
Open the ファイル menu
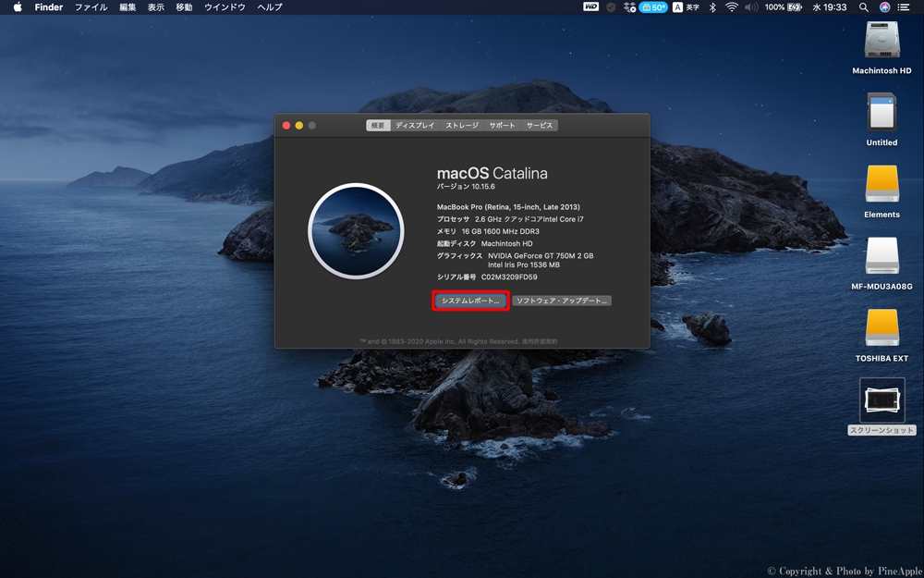[91, 7]
